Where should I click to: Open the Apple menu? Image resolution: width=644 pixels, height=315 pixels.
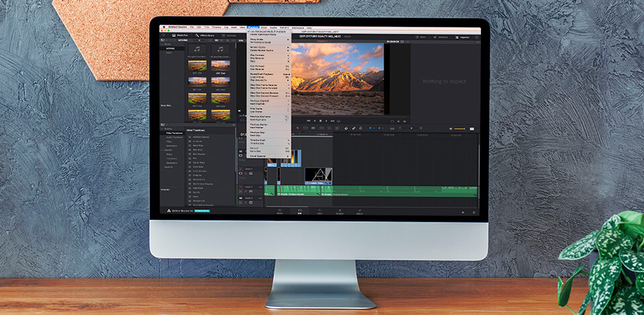coord(164,27)
